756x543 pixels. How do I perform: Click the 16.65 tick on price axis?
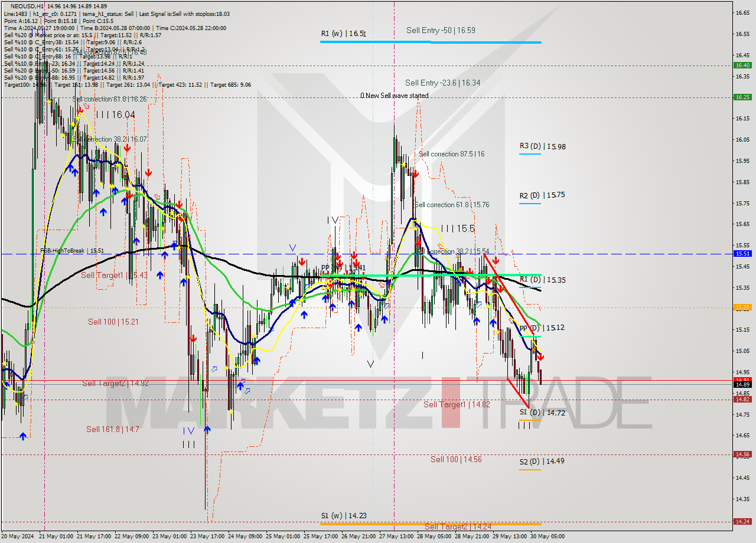point(742,12)
